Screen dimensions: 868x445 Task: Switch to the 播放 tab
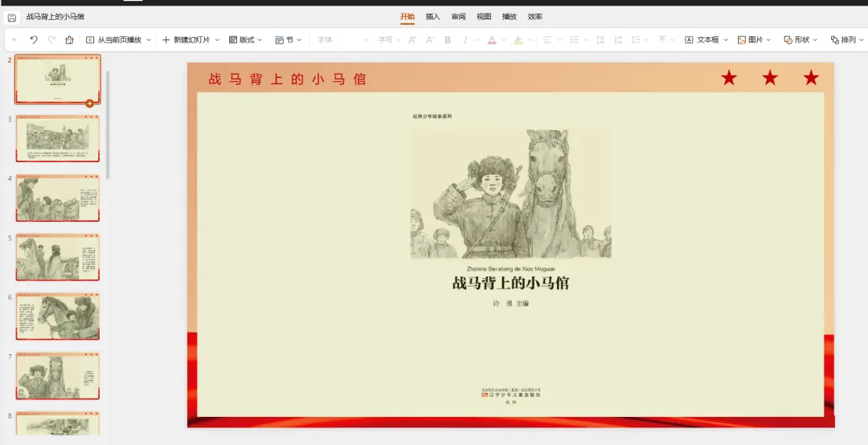(510, 17)
